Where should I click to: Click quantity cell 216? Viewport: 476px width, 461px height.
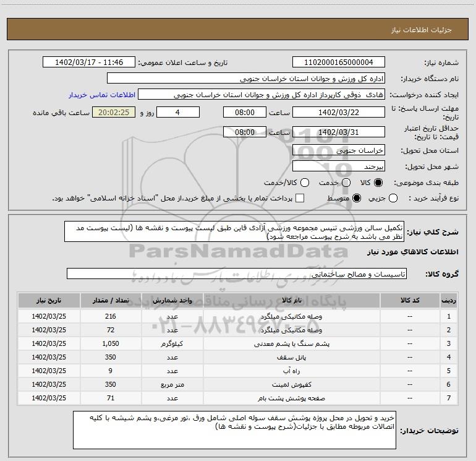(x=111, y=316)
